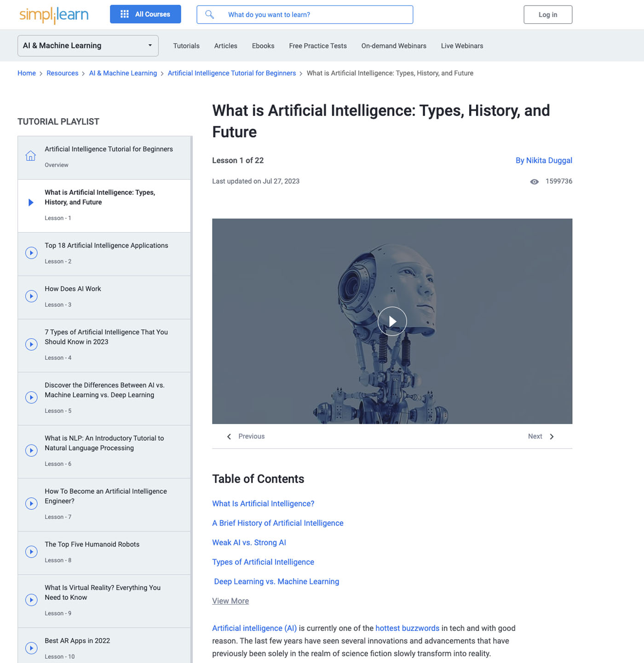Viewport: 644px width, 663px height.
Task: Jump to Weak AI vs. Strong AI section
Action: (249, 542)
